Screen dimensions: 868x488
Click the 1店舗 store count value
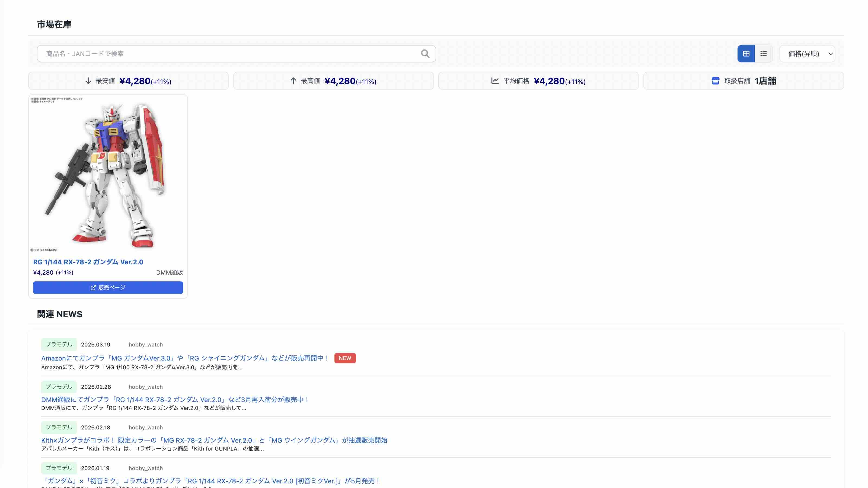tap(765, 81)
